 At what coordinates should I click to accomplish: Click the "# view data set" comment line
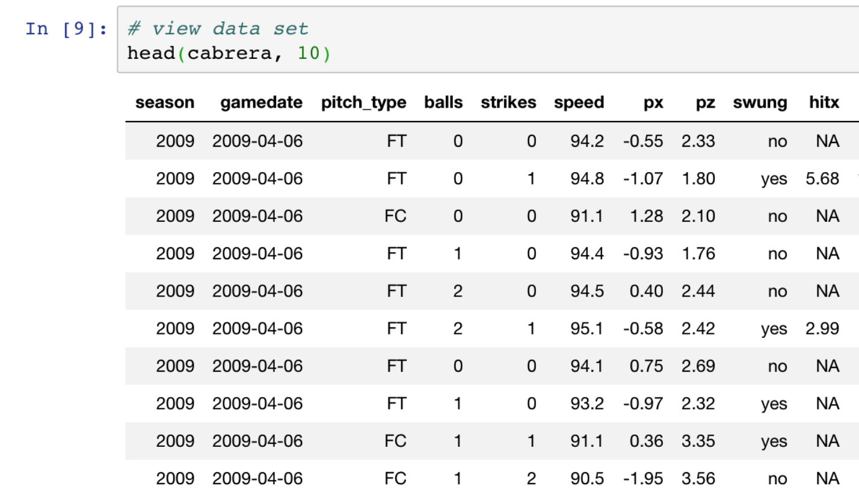point(218,29)
